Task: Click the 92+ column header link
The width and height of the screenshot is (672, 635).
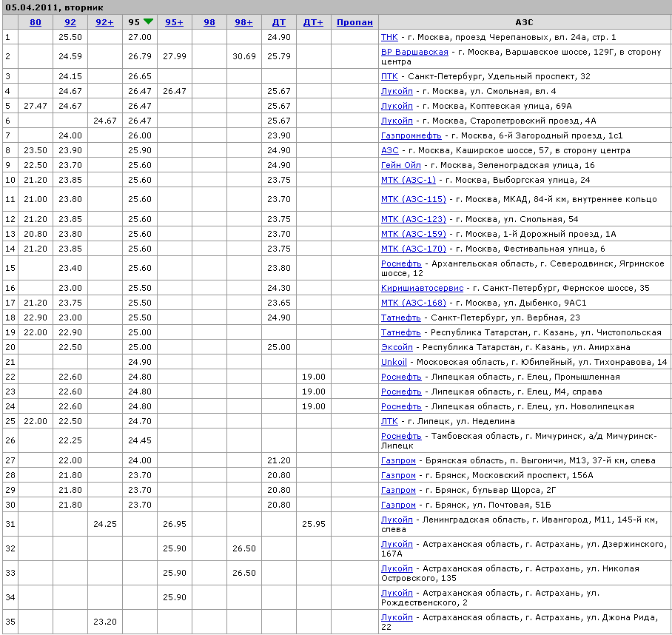Action: (x=105, y=22)
